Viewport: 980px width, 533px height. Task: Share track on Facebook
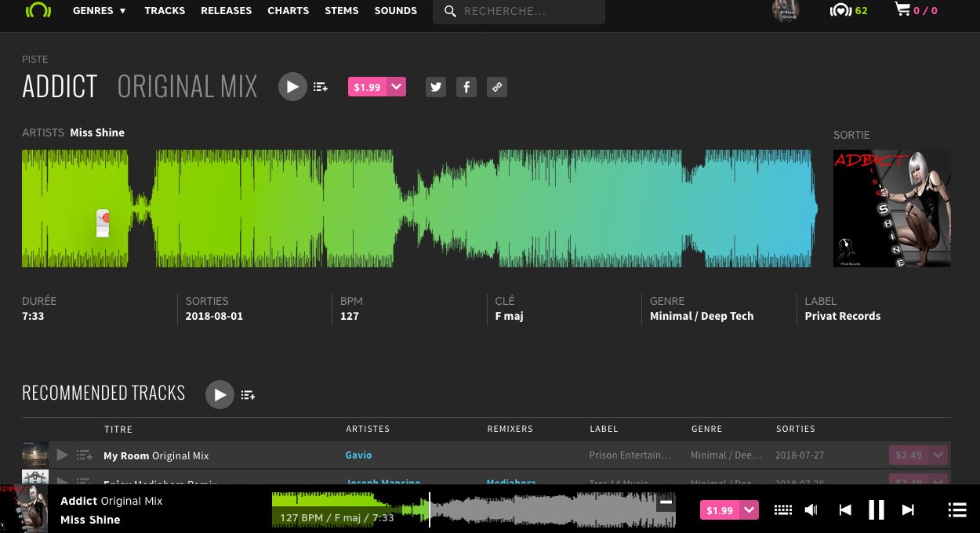coord(466,87)
